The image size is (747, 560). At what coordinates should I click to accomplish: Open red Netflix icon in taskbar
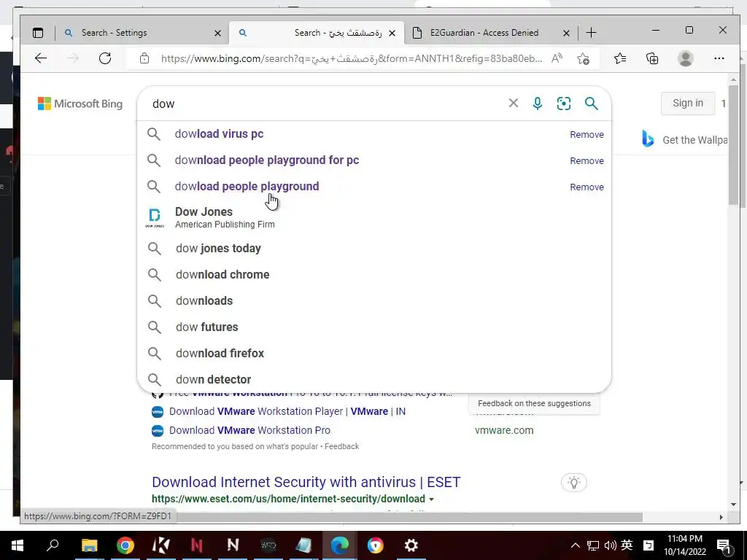tap(197, 545)
